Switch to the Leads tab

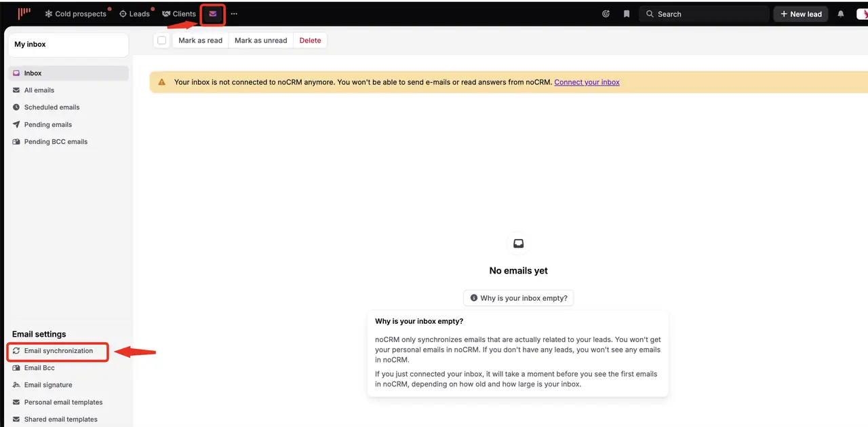[x=134, y=14]
